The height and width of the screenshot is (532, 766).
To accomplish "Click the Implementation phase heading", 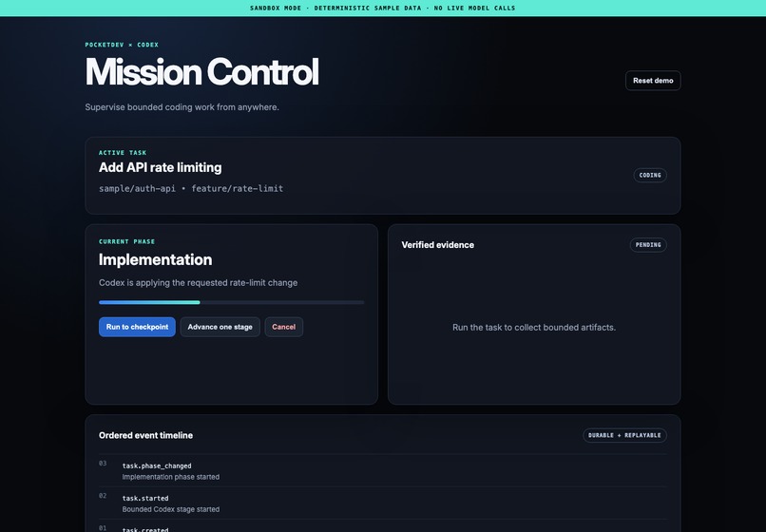I will click(155, 259).
